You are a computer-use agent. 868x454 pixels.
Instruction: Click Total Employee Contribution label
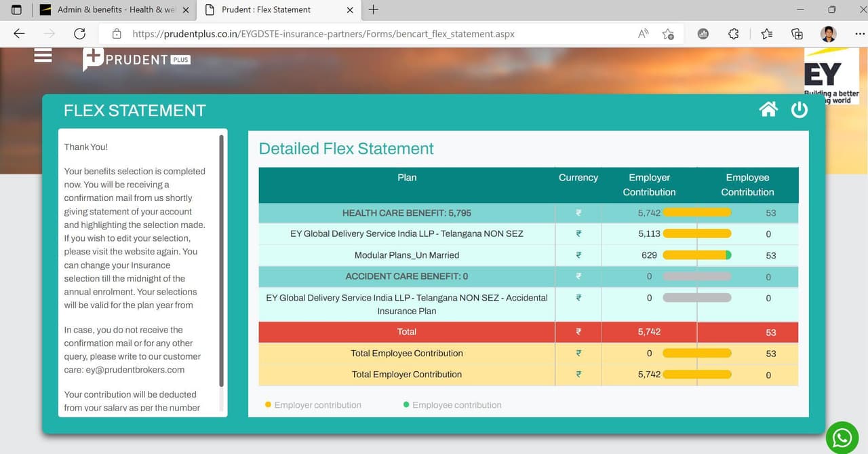click(407, 353)
